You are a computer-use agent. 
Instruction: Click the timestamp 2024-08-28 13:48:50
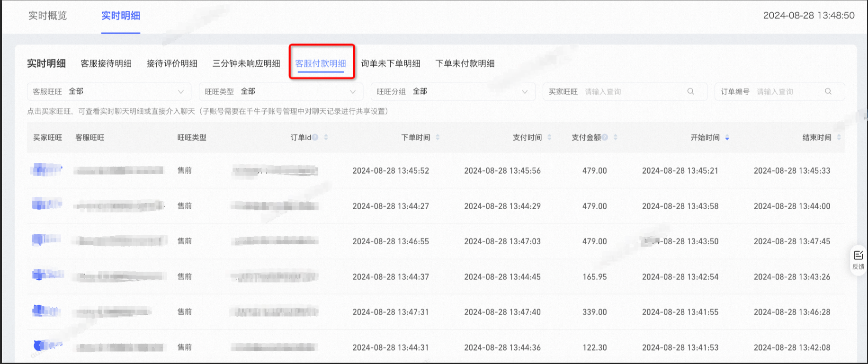point(809,15)
